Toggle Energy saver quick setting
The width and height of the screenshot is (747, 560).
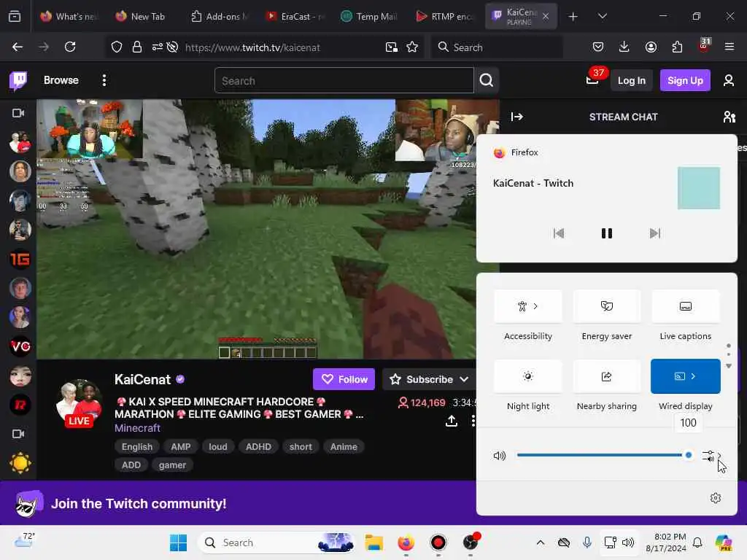pos(606,306)
